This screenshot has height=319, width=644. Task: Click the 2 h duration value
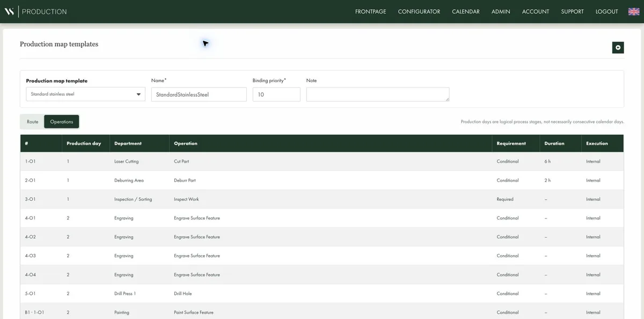pyautogui.click(x=547, y=180)
